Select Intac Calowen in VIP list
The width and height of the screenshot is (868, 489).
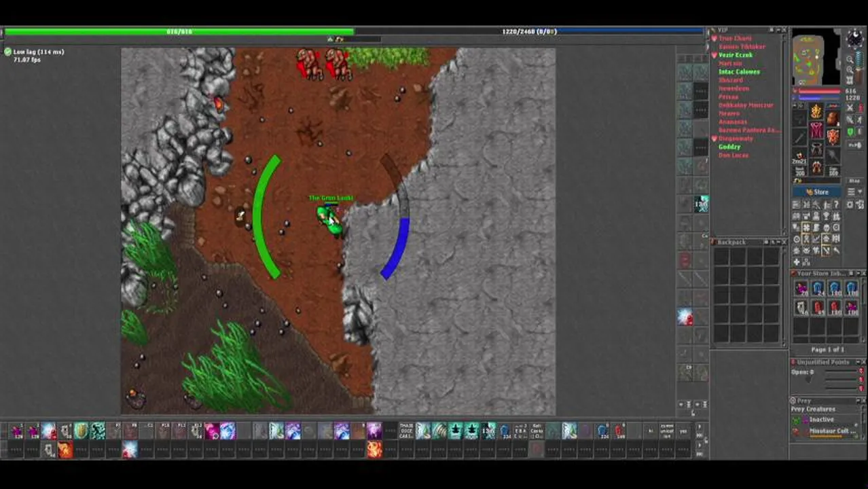[x=739, y=71]
